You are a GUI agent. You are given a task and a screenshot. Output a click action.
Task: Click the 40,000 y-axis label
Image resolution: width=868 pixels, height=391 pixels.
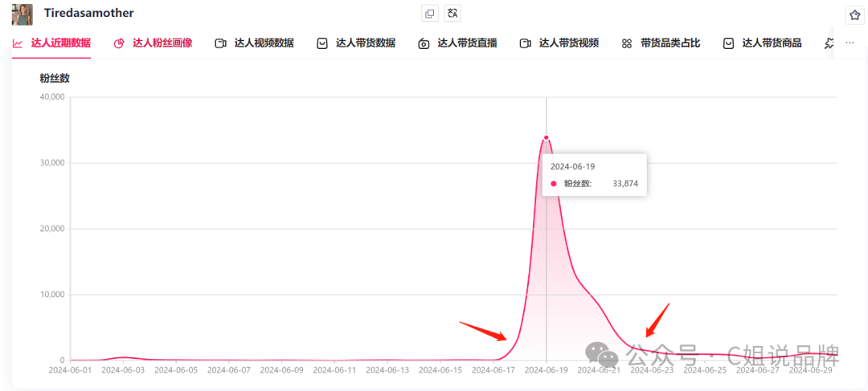coord(52,97)
